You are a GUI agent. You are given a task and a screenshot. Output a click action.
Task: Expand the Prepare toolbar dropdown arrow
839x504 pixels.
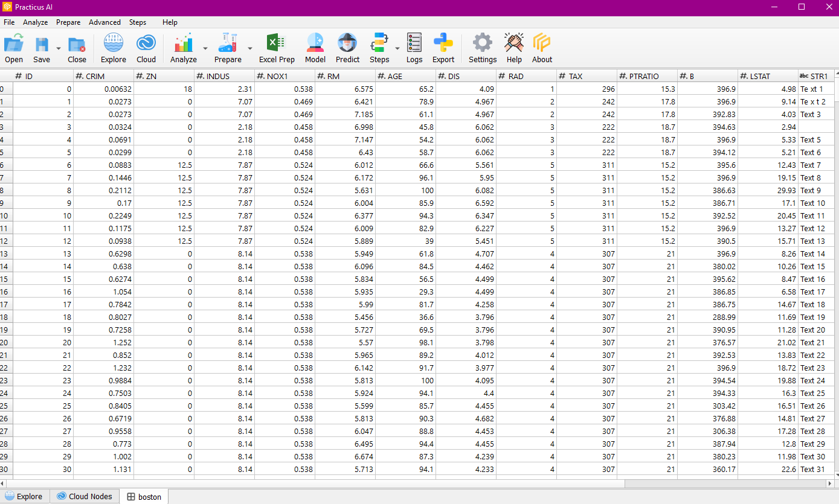(249, 48)
